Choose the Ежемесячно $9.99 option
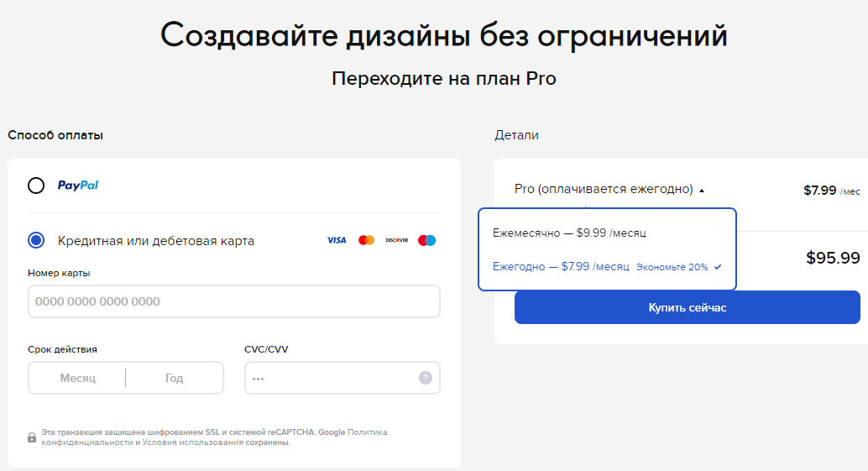This screenshot has height=471, width=868. [570, 233]
